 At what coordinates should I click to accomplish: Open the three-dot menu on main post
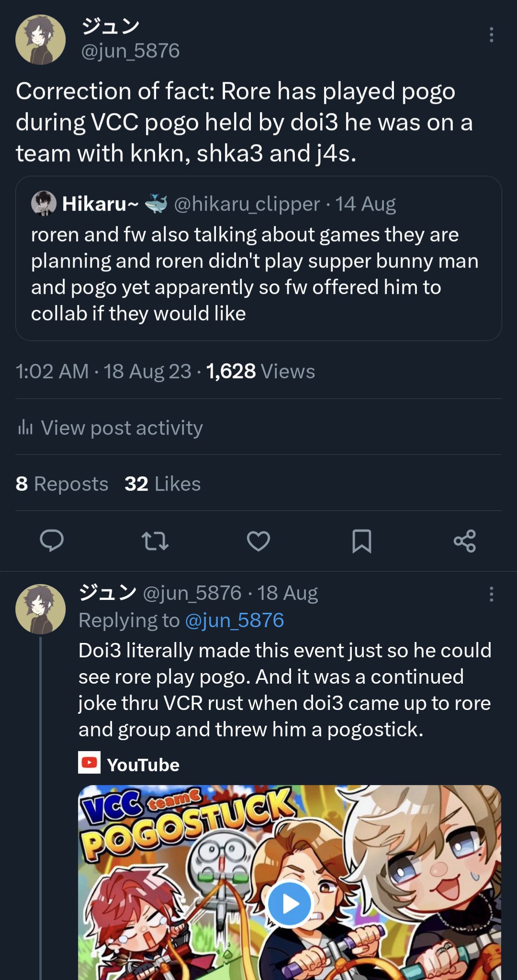point(491,35)
